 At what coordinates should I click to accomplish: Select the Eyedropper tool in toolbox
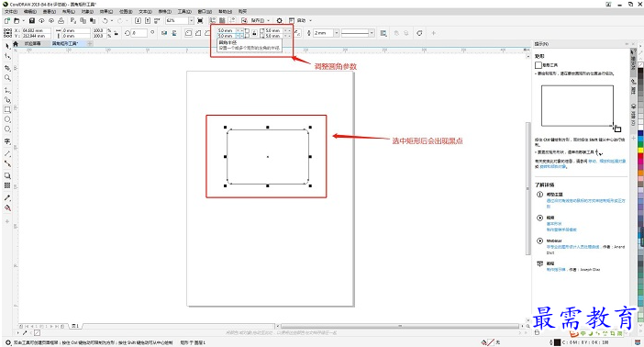point(7,197)
